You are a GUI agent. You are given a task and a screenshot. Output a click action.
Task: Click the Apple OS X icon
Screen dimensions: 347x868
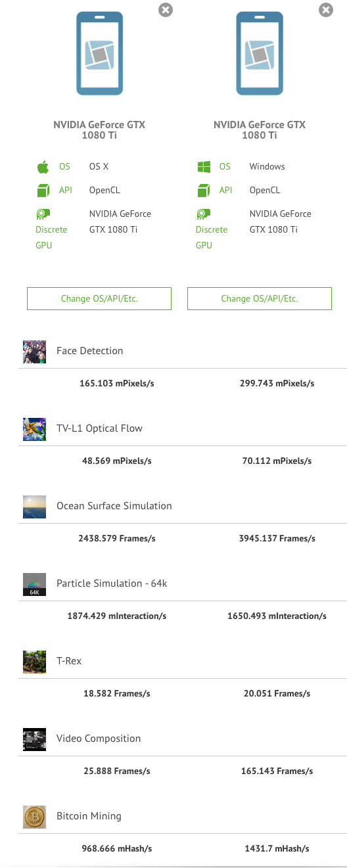coord(43,166)
